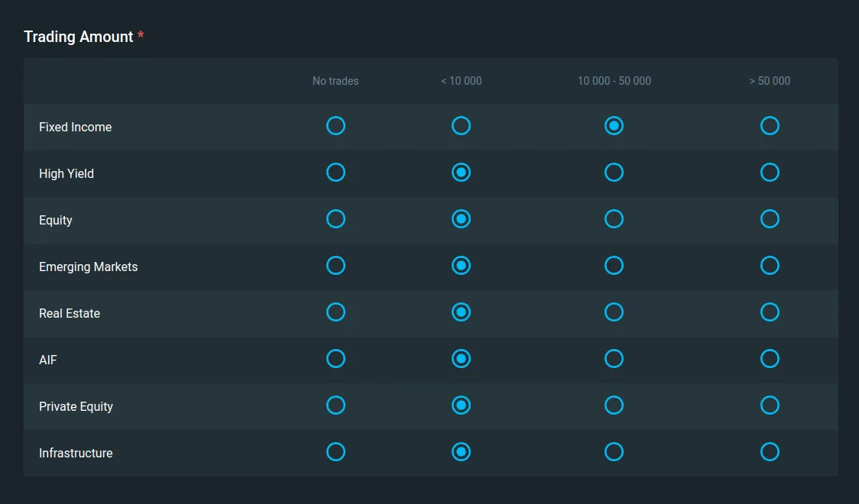Select '10 000 - 50 000' for Private Equity
Screen dimensions: 859x504
pyautogui.click(x=614, y=405)
